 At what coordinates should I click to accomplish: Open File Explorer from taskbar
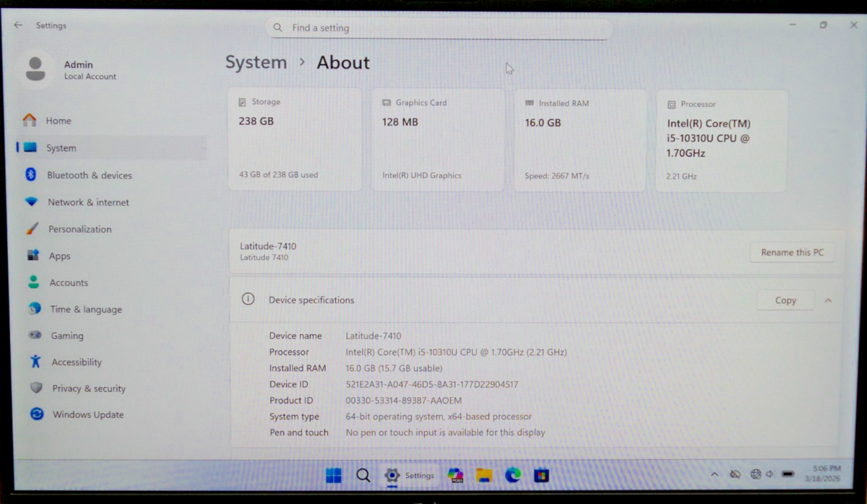click(x=484, y=475)
